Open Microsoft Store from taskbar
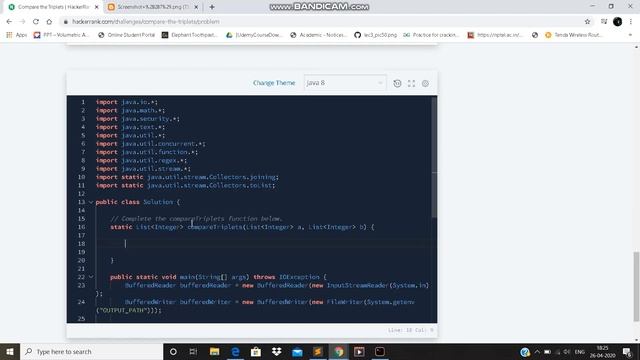The width and height of the screenshot is (640, 360). pyautogui.click(x=256, y=351)
